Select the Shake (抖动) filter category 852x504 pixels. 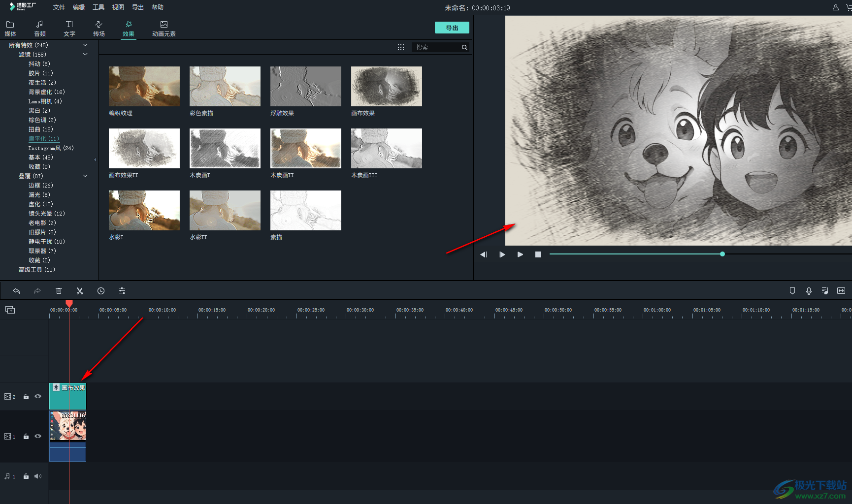pyautogui.click(x=39, y=64)
